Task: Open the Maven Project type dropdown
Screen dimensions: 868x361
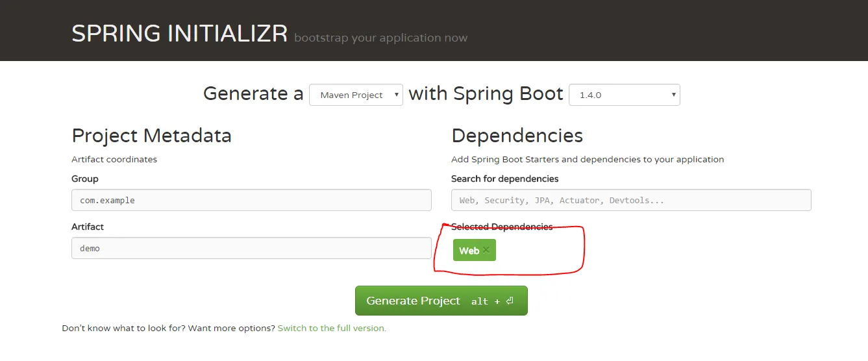Action: (356, 95)
